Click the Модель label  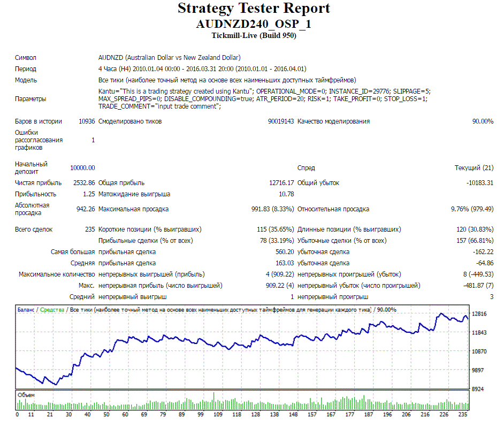tap(26, 80)
